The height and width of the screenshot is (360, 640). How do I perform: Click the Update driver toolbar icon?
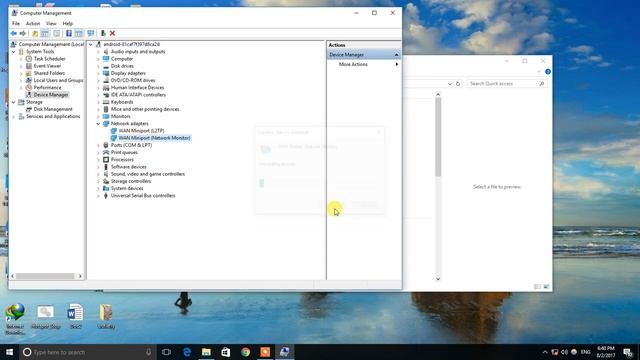pyautogui.click(x=103, y=33)
